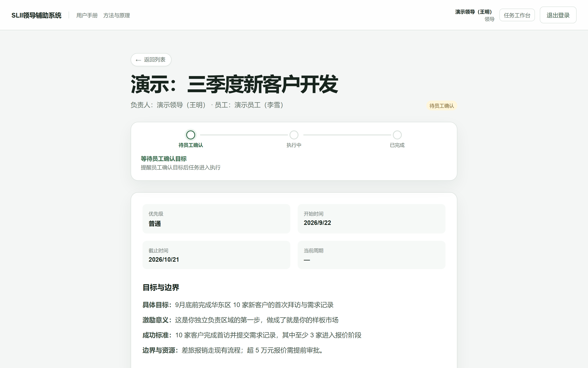Click the 领导 role label under username
588x368 pixels.
pyautogui.click(x=489, y=19)
